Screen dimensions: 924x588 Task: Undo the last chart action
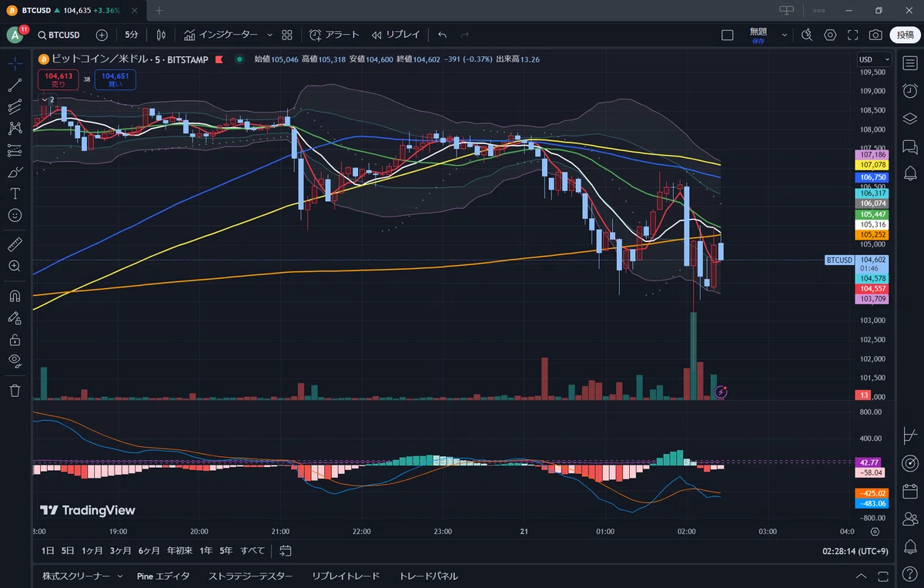[442, 35]
